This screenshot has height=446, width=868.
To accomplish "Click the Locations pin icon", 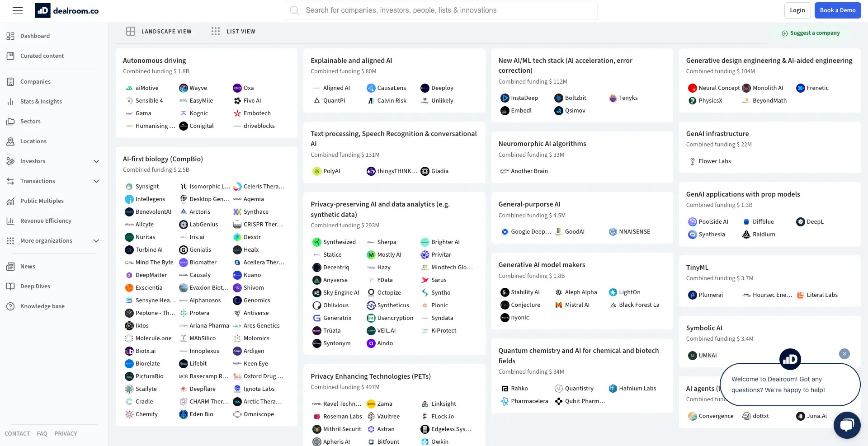I will [10, 141].
